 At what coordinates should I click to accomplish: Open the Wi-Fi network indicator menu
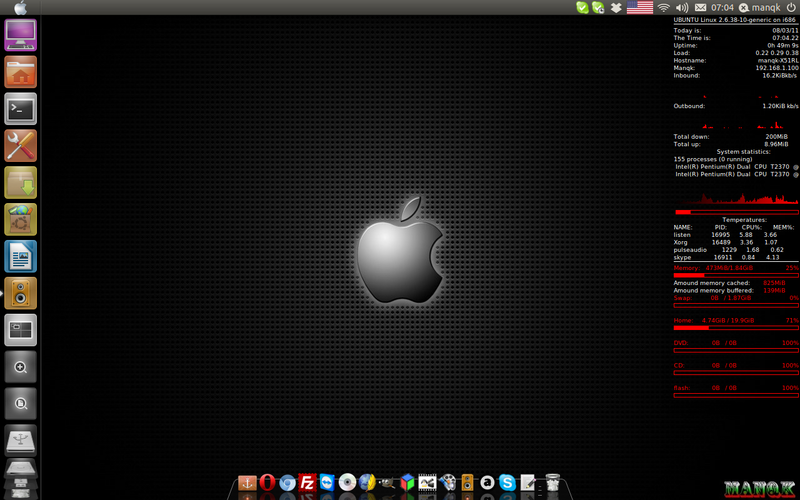664,8
